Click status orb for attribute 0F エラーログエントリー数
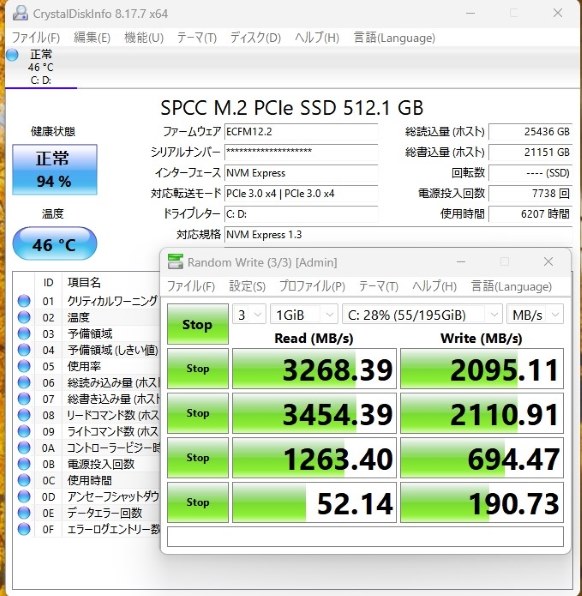582x596 pixels. click(24, 529)
